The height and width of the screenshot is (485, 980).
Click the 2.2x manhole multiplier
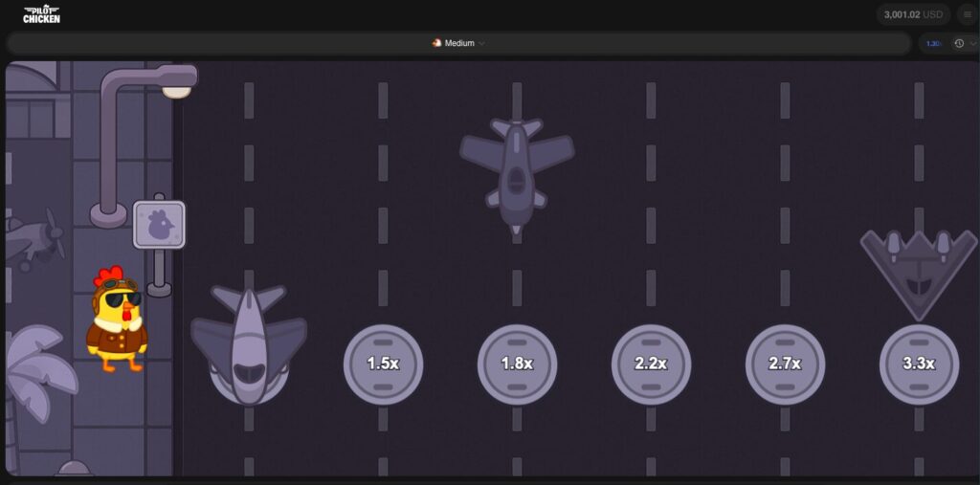651,364
